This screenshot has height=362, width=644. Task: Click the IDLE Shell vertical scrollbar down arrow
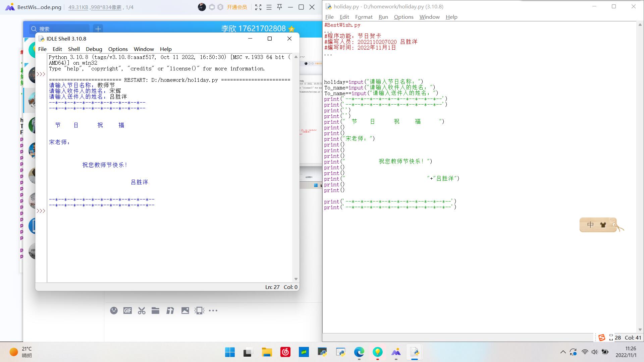(x=296, y=279)
